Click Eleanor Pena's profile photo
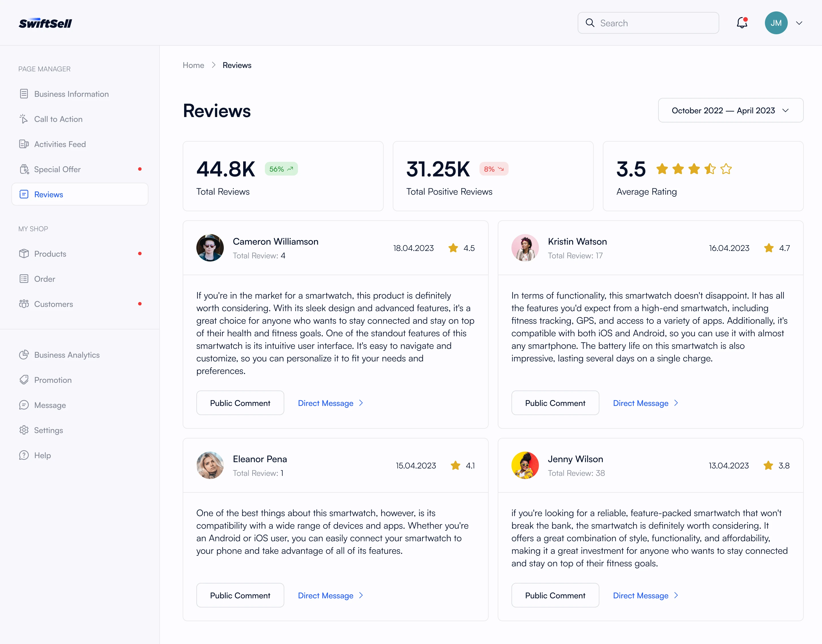 [210, 465]
